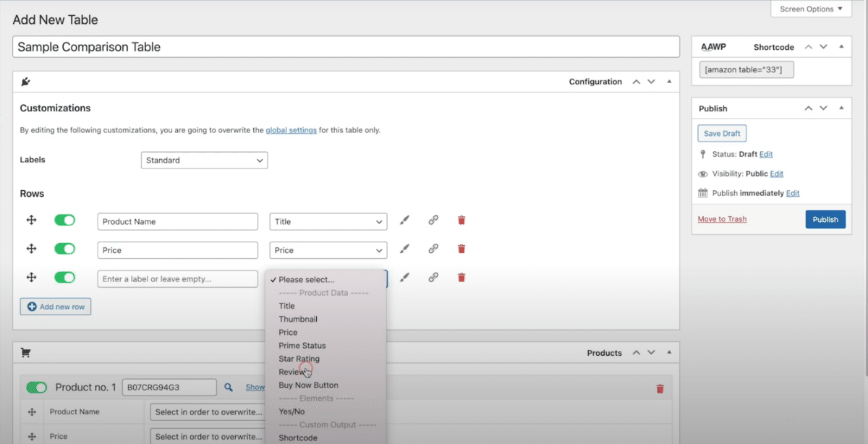Toggle the Product no. 1 switch

pos(37,388)
